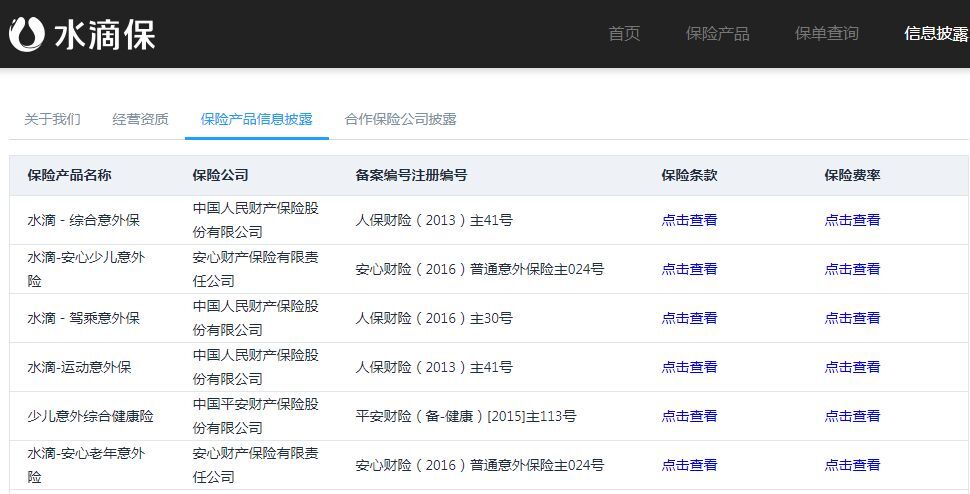Click the 备案编号注册编号 column header
Screen dimensions: 970x494
[411, 176]
